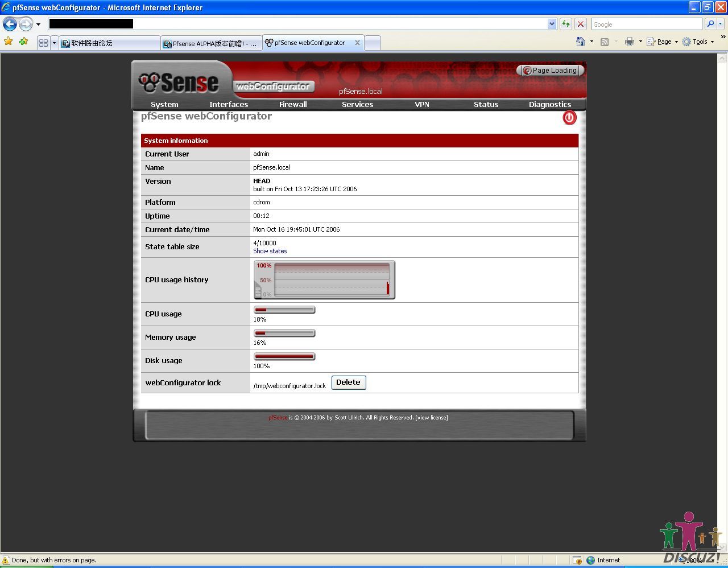728x568 pixels.
Task: Click the browser Forward arrow button
Action: pyautogui.click(x=26, y=24)
